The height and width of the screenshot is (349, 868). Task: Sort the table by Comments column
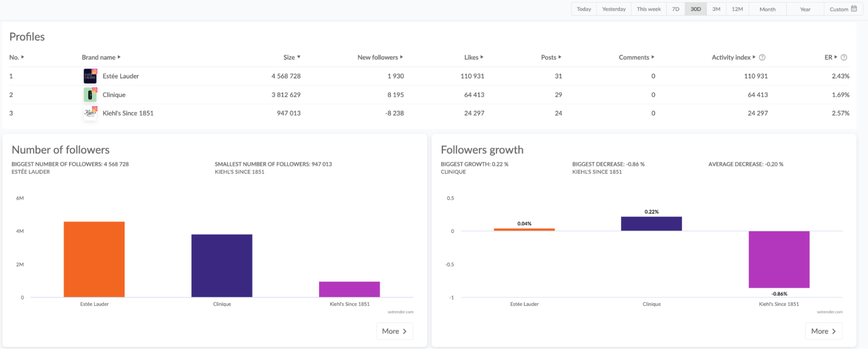coord(636,57)
